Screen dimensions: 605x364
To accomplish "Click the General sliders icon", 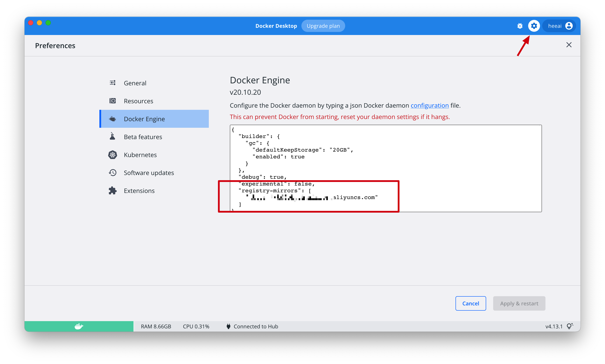I will click(x=113, y=83).
